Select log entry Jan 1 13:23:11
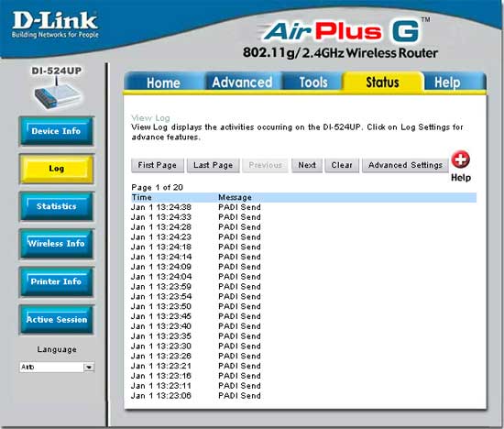 (x=196, y=386)
